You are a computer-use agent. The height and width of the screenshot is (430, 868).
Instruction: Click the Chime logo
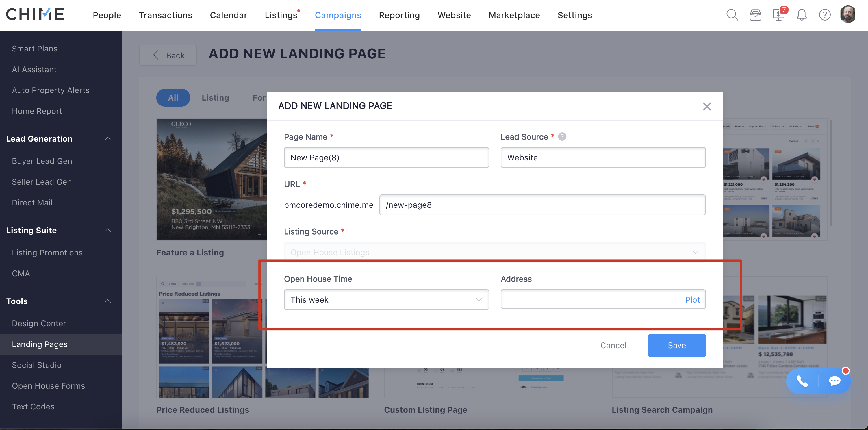35,14
